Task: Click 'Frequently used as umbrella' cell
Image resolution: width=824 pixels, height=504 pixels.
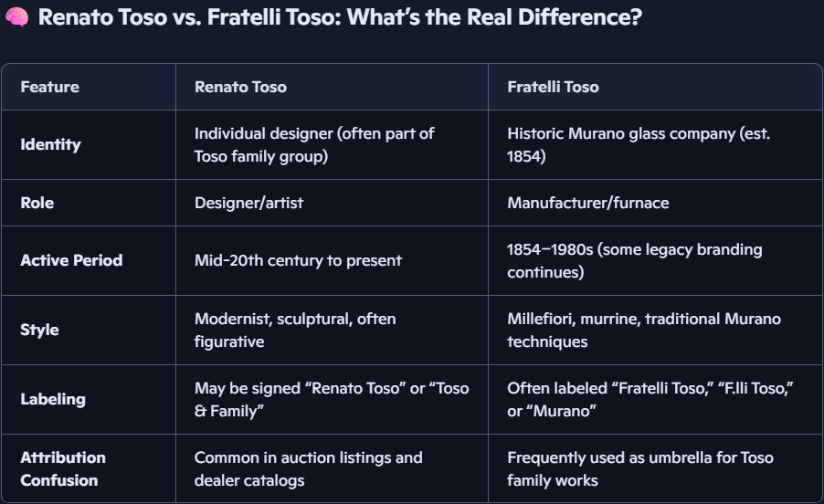Action: (x=640, y=468)
